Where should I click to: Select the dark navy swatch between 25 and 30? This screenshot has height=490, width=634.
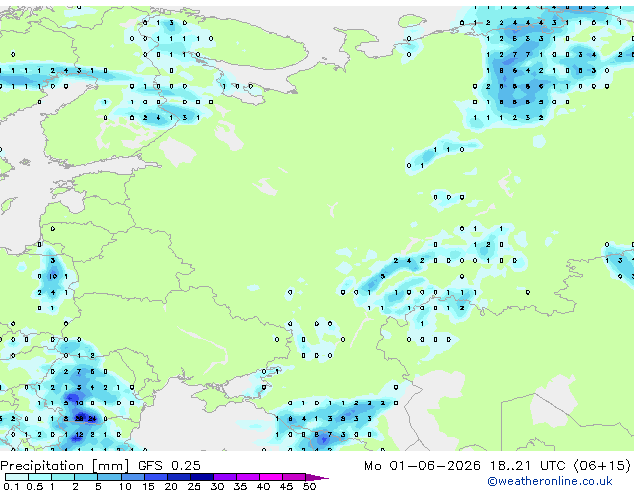pos(201,477)
